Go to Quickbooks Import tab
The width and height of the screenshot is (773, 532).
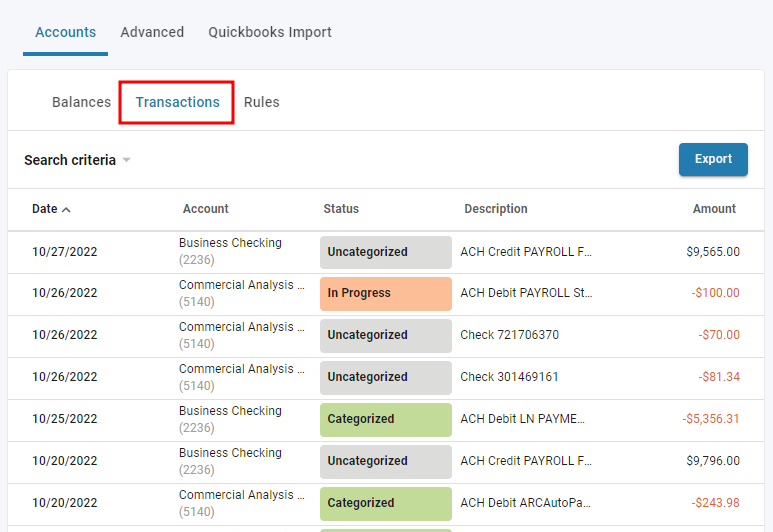270,32
